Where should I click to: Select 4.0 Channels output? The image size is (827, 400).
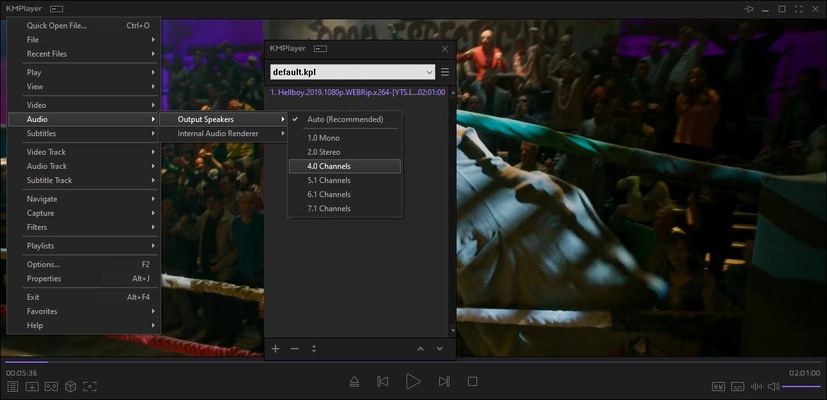tap(345, 166)
